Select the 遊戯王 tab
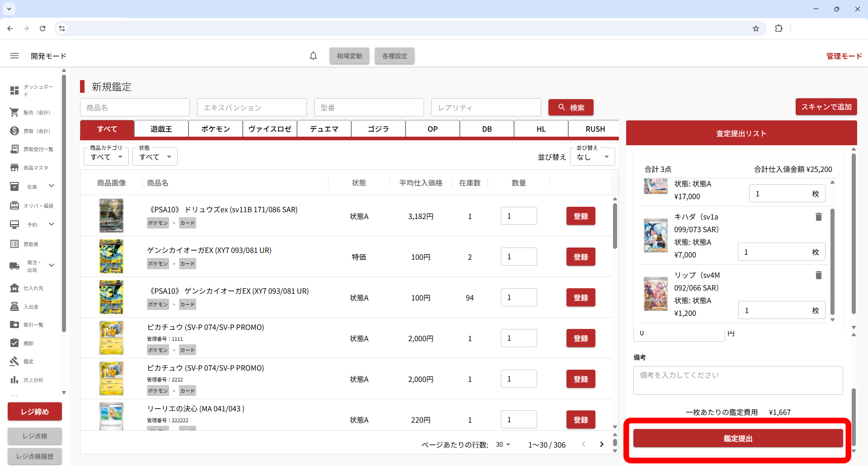The image size is (868, 467). [x=161, y=129]
